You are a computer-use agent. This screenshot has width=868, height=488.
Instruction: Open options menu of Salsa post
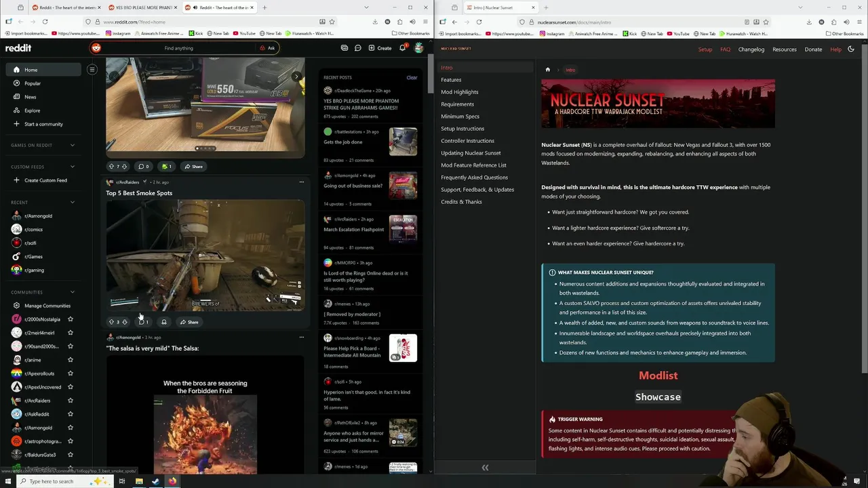(x=301, y=337)
